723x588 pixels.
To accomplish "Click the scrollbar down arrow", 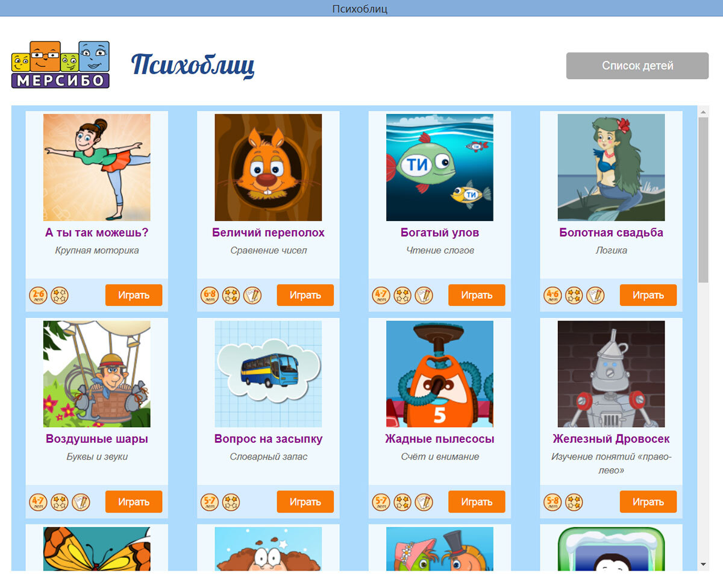I will click(703, 565).
